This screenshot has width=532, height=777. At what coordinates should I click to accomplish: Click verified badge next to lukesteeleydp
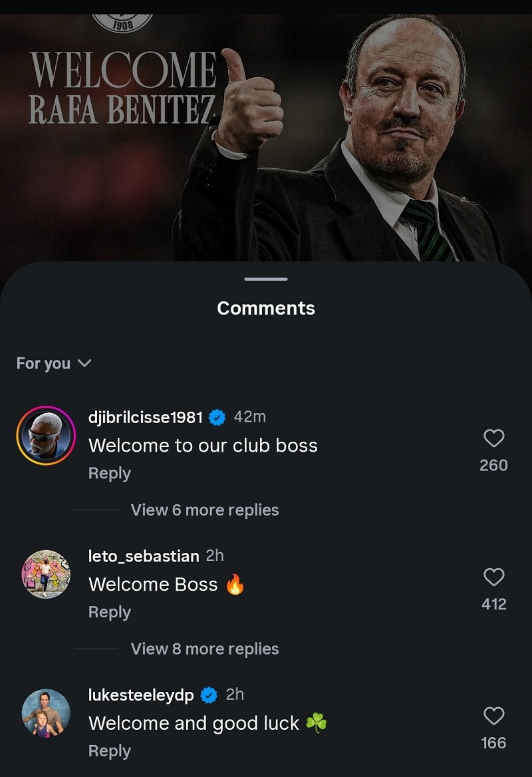(209, 695)
